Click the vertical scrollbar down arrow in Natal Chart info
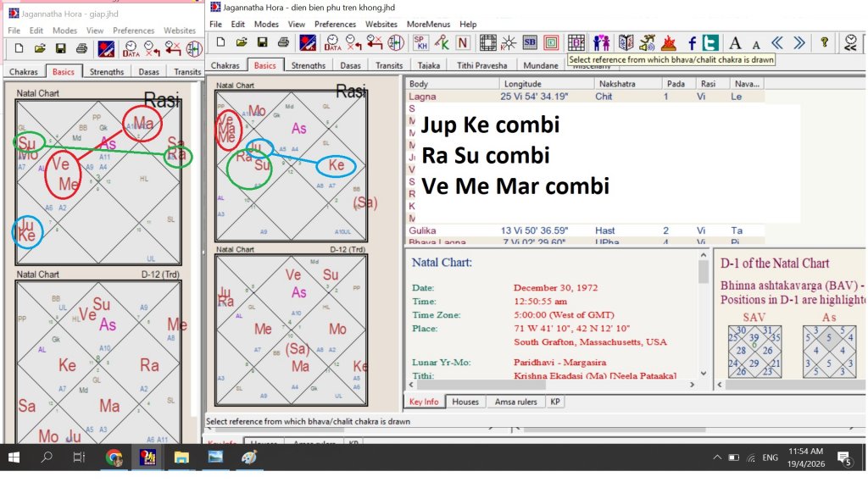The height and width of the screenshot is (488, 868). 704,373
